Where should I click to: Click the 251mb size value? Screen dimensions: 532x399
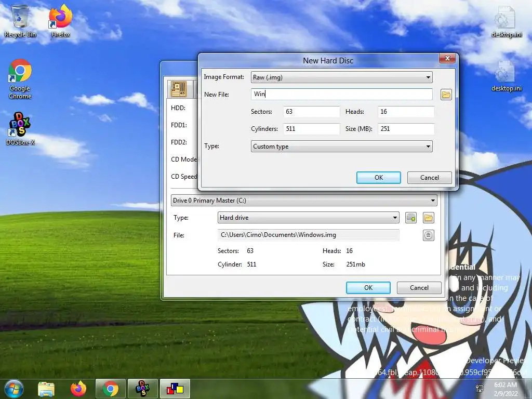pyautogui.click(x=355, y=264)
